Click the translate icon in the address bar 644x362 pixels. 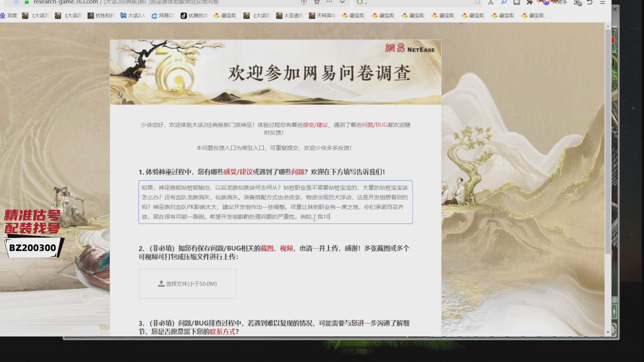304,2
